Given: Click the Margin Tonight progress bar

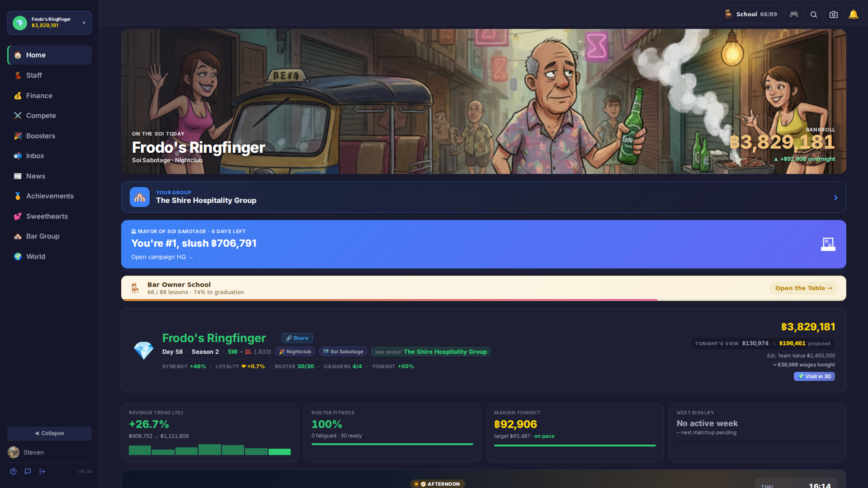Looking at the screenshot, I should [x=575, y=446].
